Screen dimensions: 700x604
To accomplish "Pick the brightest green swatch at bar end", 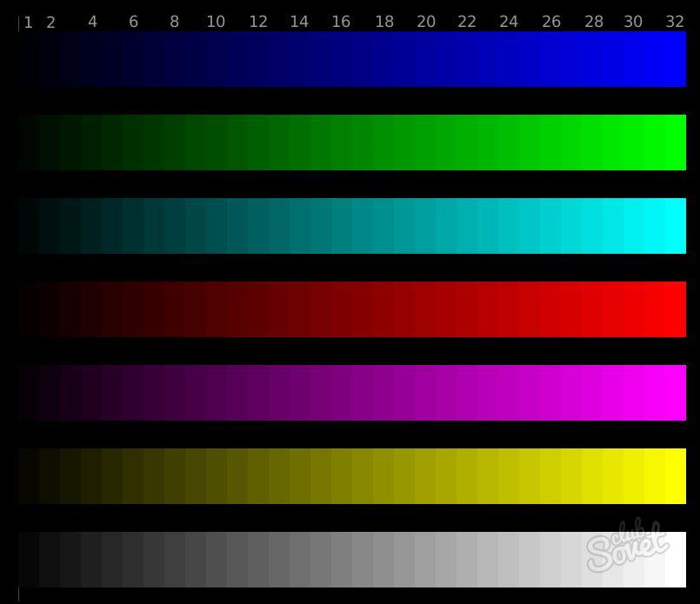I will tap(676, 143).
